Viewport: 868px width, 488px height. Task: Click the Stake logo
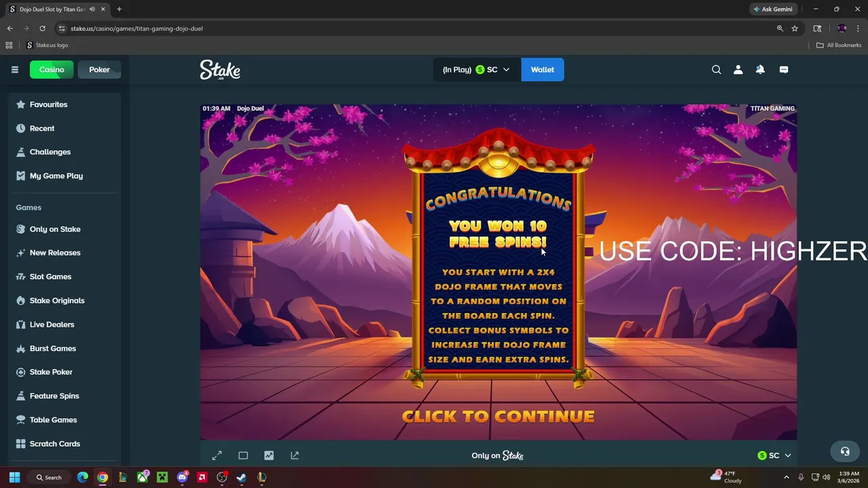[220, 70]
